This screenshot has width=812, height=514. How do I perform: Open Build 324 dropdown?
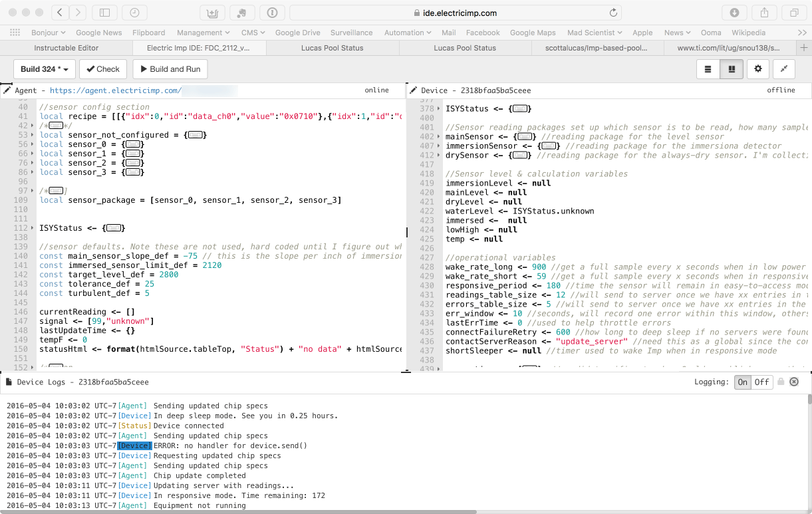(x=44, y=69)
